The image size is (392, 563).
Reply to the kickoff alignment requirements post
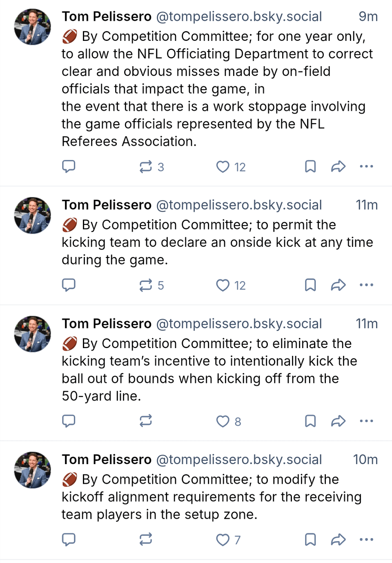click(69, 539)
